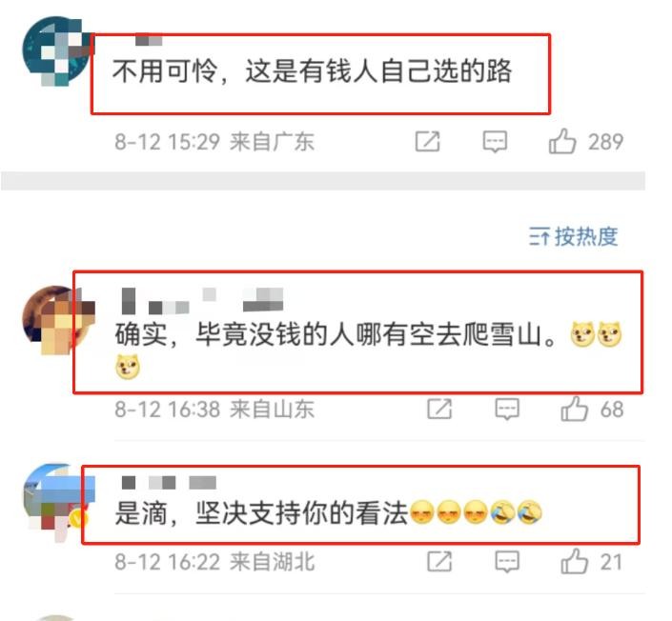Click the 289 like count
The image size is (672, 621).
(x=605, y=142)
